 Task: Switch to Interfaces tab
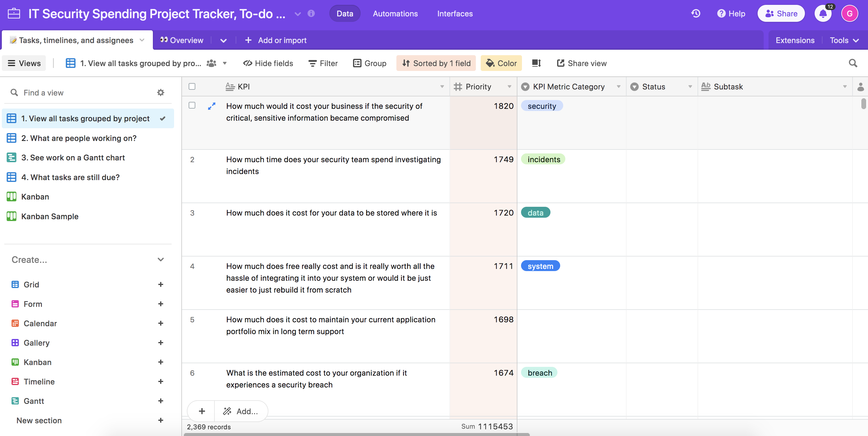455,13
